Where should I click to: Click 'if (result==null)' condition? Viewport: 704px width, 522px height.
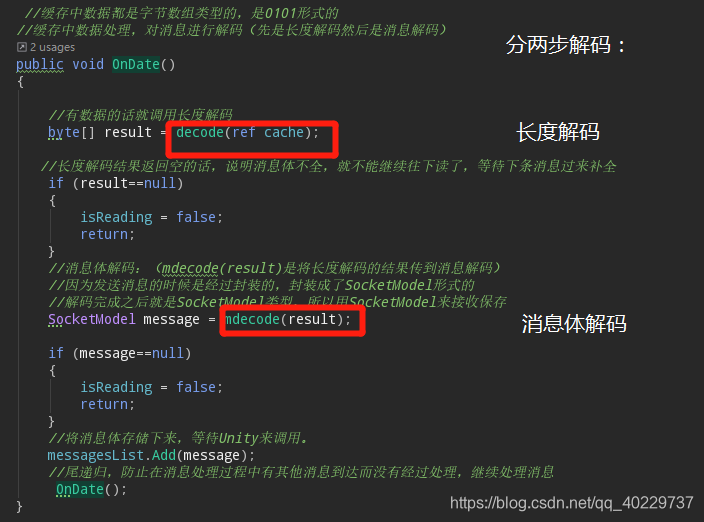pyautogui.click(x=116, y=183)
